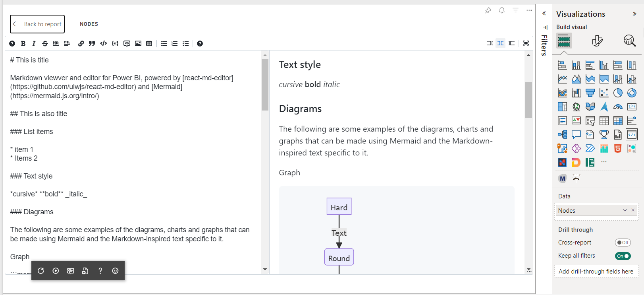Insert a code block with the braces icon
Viewport: 644px width, 295px height.
[115, 44]
